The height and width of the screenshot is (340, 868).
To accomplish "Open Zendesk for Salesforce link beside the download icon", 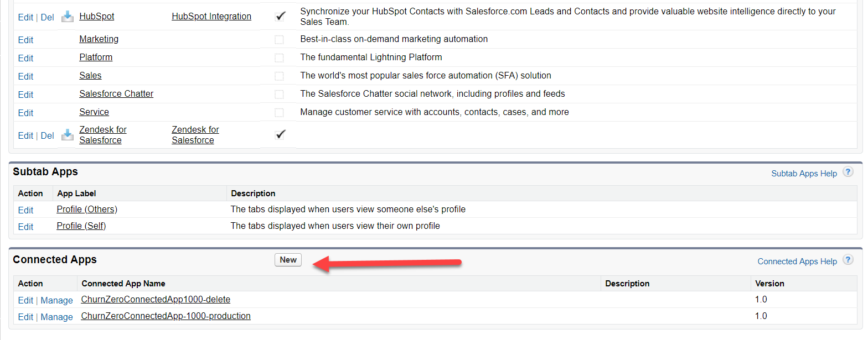I will coord(103,135).
